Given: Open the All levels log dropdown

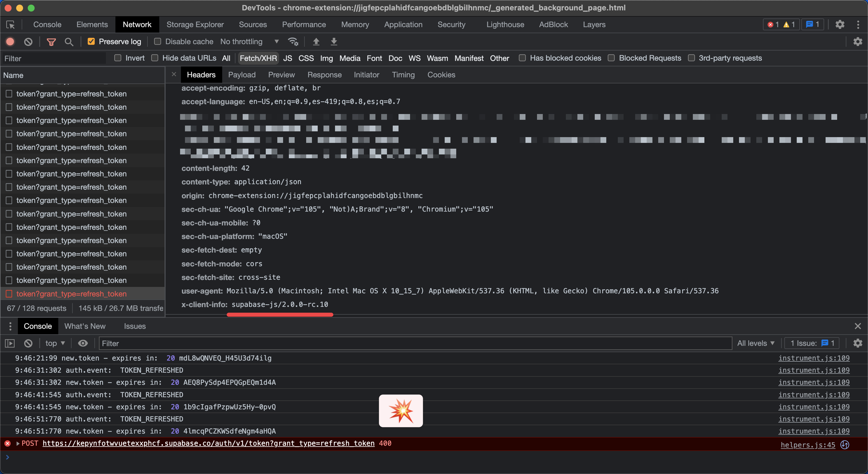Looking at the screenshot, I should point(755,343).
